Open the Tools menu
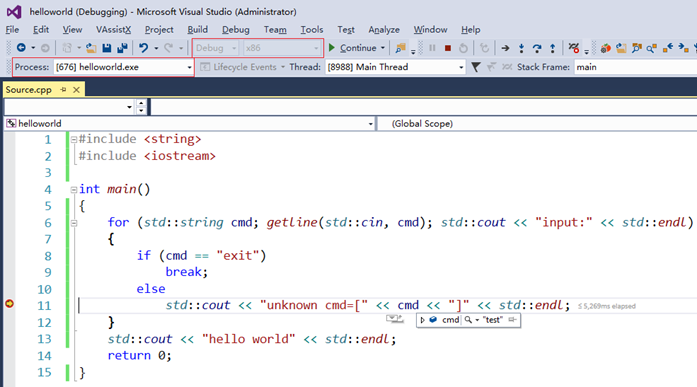The height and width of the screenshot is (387, 697). pyautogui.click(x=312, y=30)
